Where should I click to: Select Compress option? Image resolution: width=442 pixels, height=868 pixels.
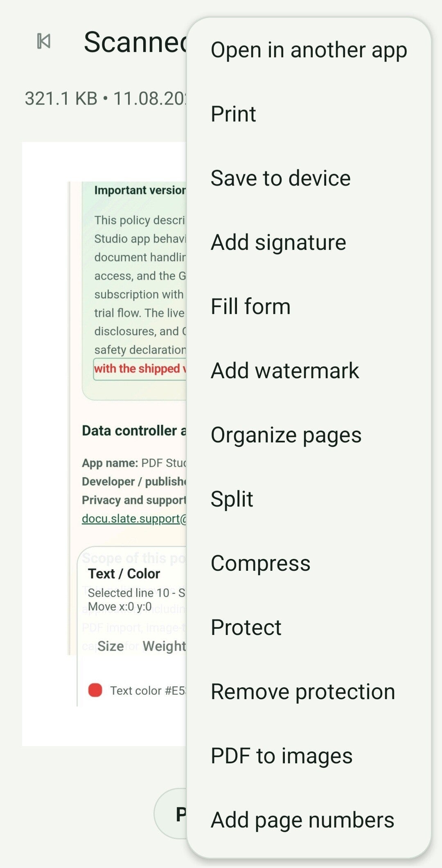[x=309, y=563]
